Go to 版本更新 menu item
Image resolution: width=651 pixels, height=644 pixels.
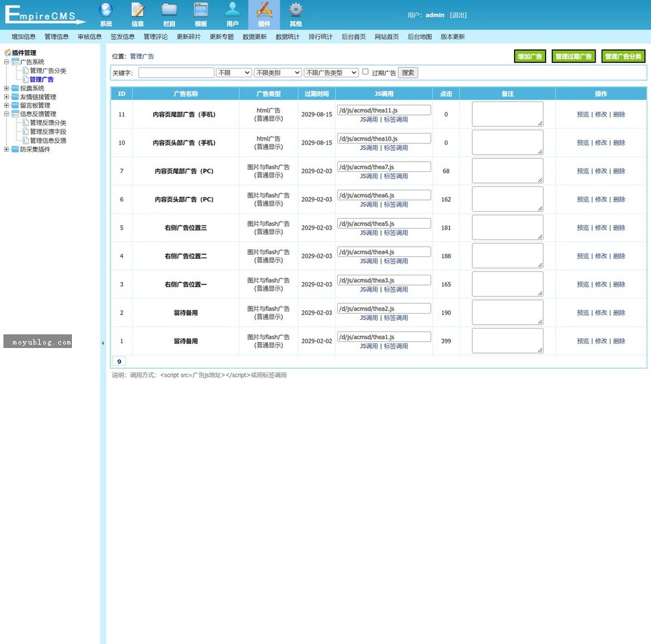[x=452, y=36]
